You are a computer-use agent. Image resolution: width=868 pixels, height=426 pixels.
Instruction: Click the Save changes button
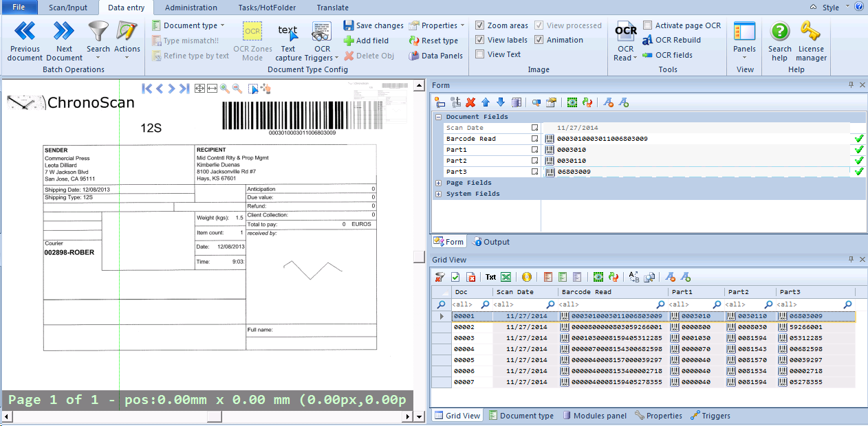373,25
